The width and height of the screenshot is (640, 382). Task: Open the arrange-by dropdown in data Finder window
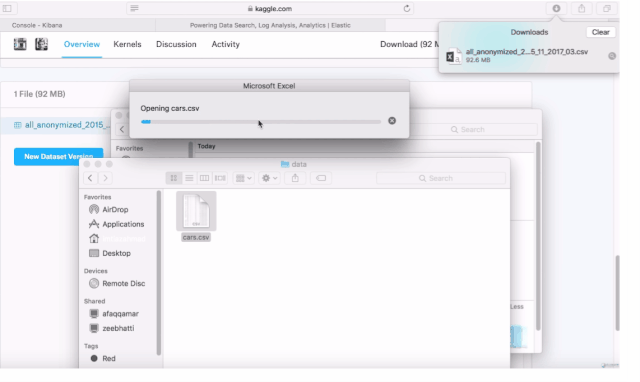[244, 178]
